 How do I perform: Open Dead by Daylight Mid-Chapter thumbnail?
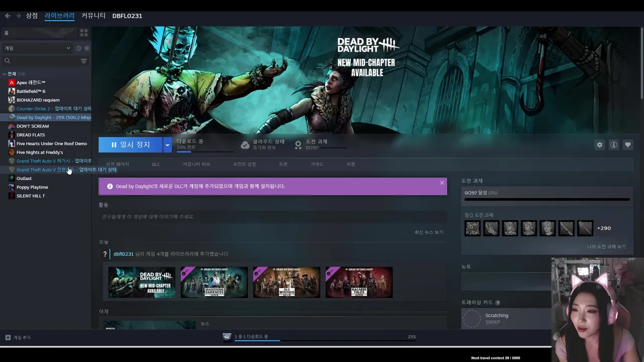(x=142, y=282)
